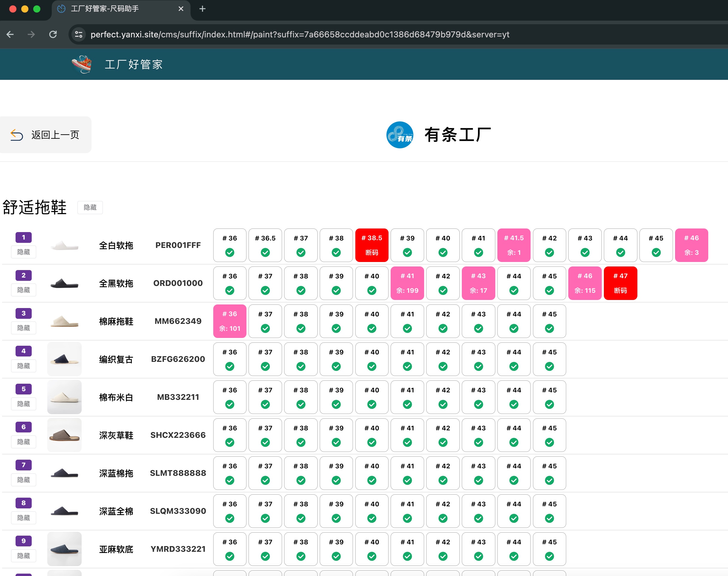Hide the 舒适拖鞋 category section
Viewport: 728px width, 576px height.
coord(90,207)
